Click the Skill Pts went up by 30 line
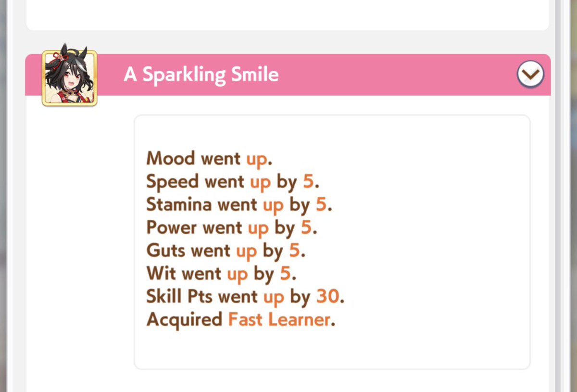 [x=245, y=297]
